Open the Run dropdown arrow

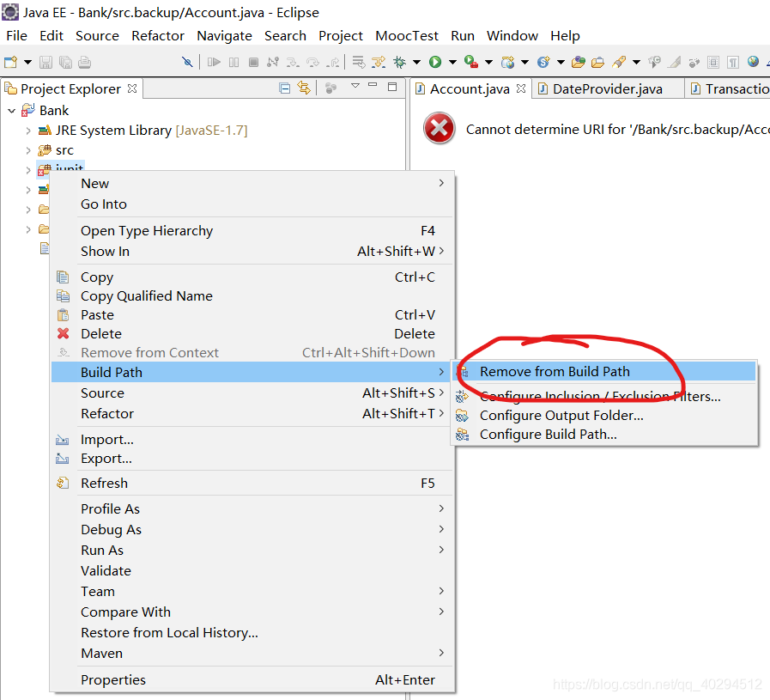click(x=452, y=62)
